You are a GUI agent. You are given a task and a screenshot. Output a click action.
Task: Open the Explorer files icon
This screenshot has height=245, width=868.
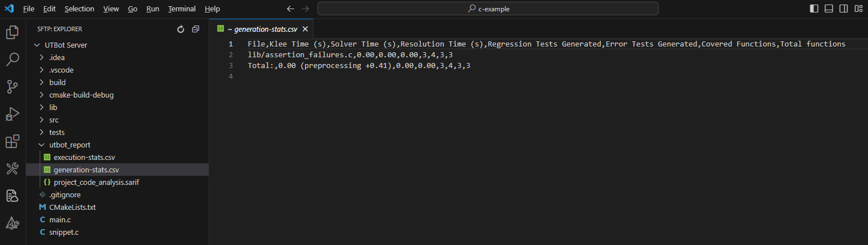click(x=12, y=32)
